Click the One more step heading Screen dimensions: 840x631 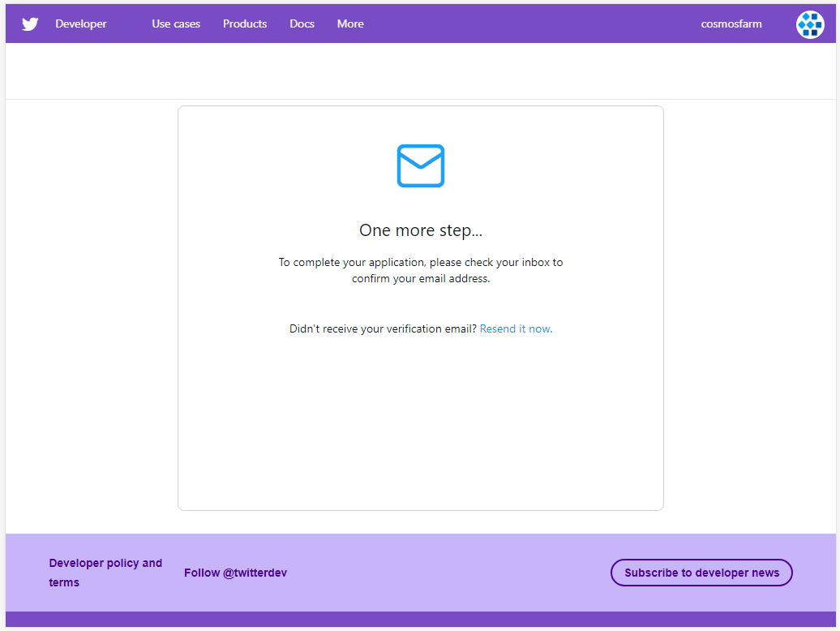coord(421,230)
